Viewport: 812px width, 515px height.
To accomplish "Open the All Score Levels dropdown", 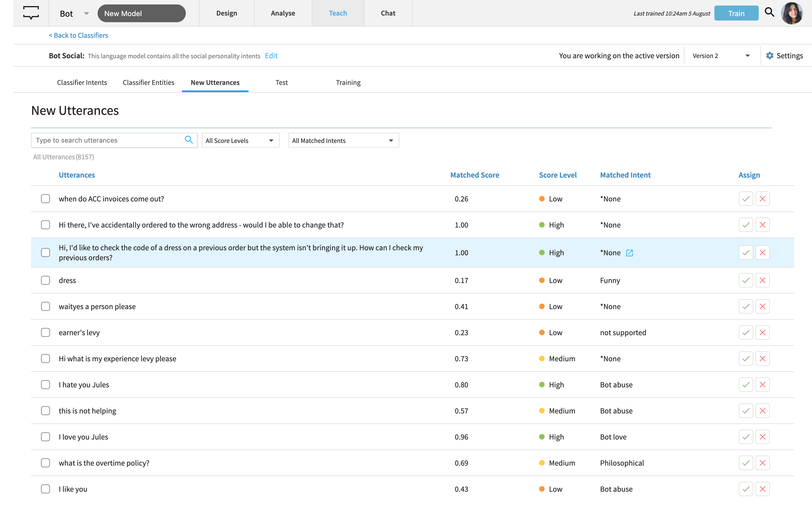I will pyautogui.click(x=240, y=140).
